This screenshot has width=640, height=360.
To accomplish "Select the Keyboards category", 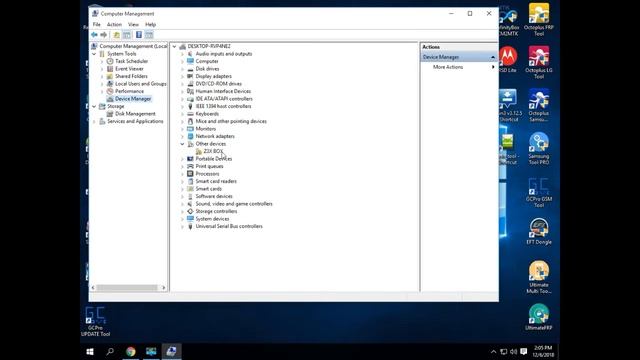I will (x=207, y=114).
